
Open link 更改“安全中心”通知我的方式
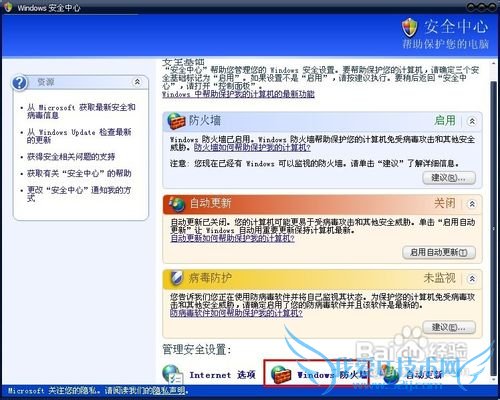click(79, 194)
